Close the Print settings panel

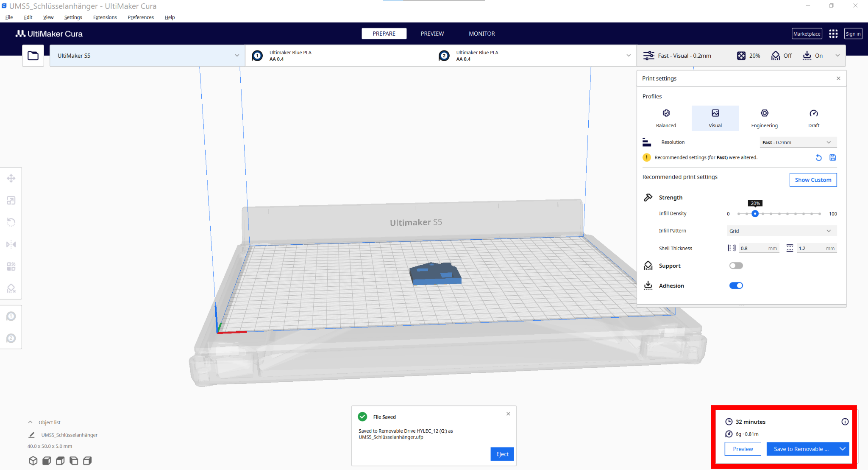838,78
